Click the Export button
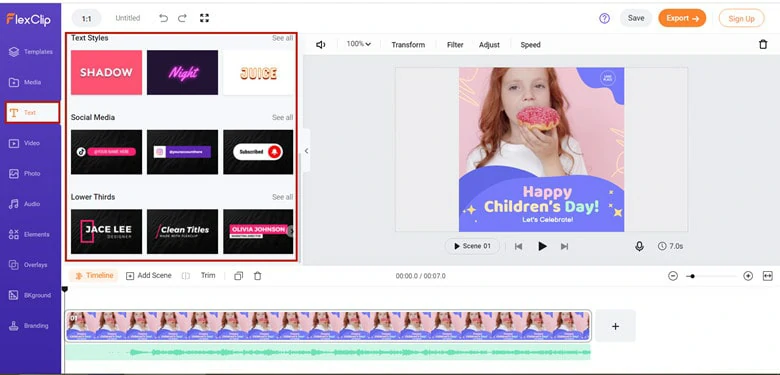 click(682, 18)
